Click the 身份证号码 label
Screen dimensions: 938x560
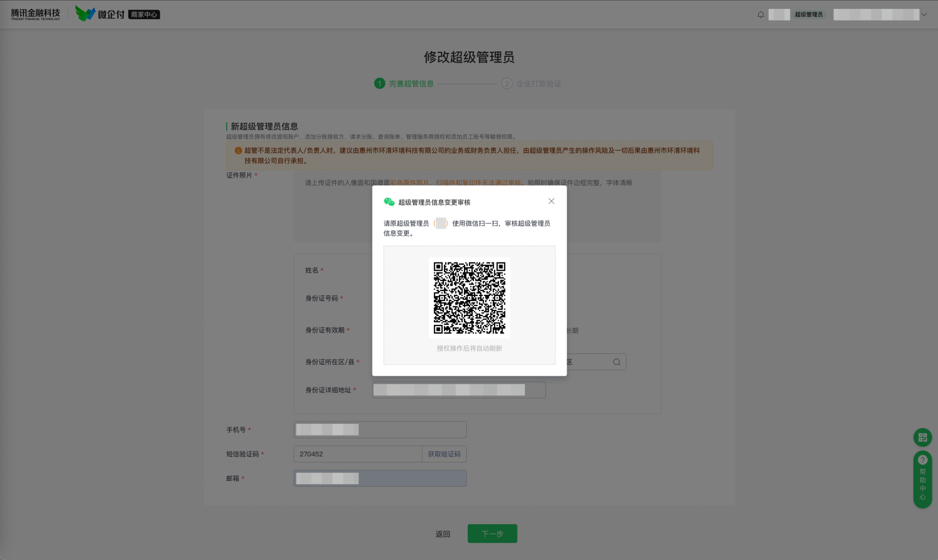[322, 298]
